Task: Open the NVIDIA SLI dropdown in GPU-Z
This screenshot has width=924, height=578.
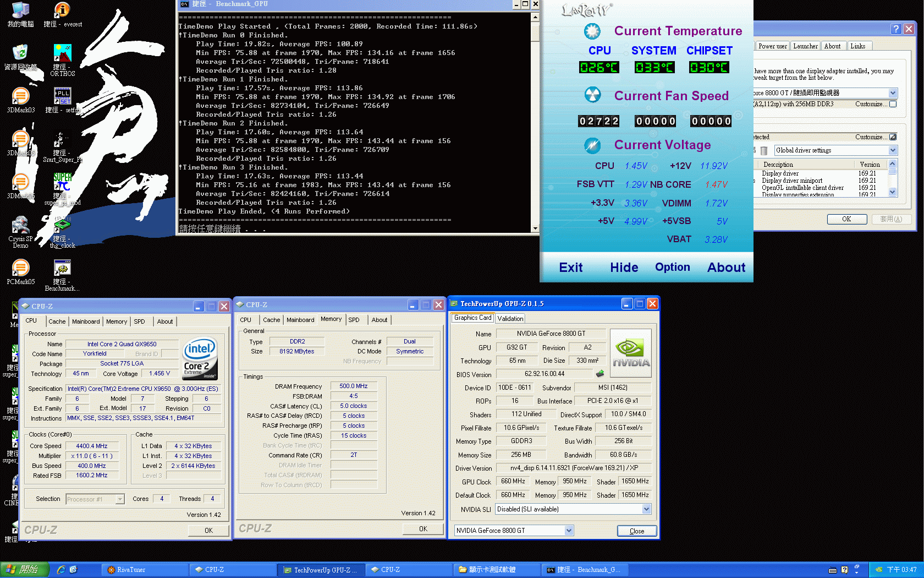Action: coord(646,509)
